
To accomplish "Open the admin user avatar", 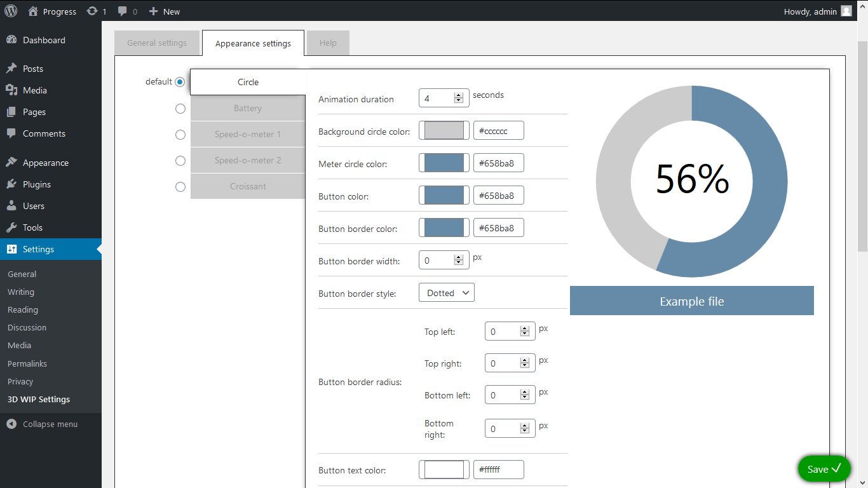I will click(x=846, y=11).
